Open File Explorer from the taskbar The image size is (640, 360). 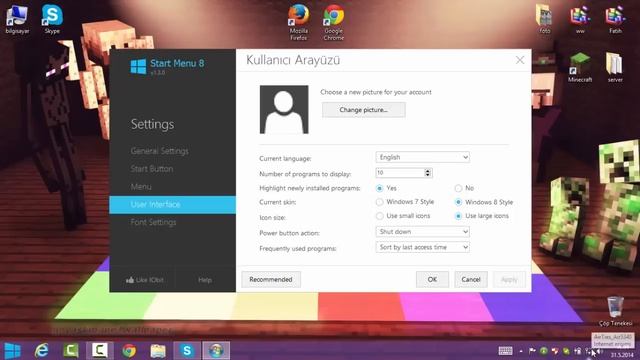pos(158,351)
